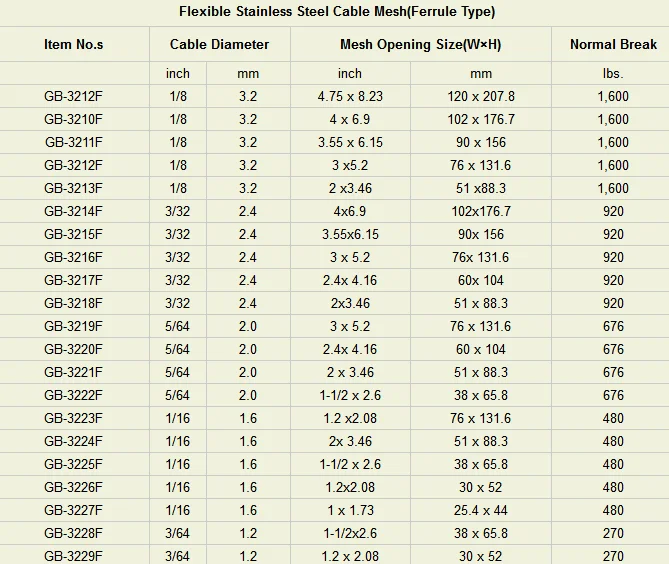This screenshot has height=564, width=669.
Task: Click the 'Flexible Stainless Steel Cable Mesh' table title
Action: (x=336, y=12)
